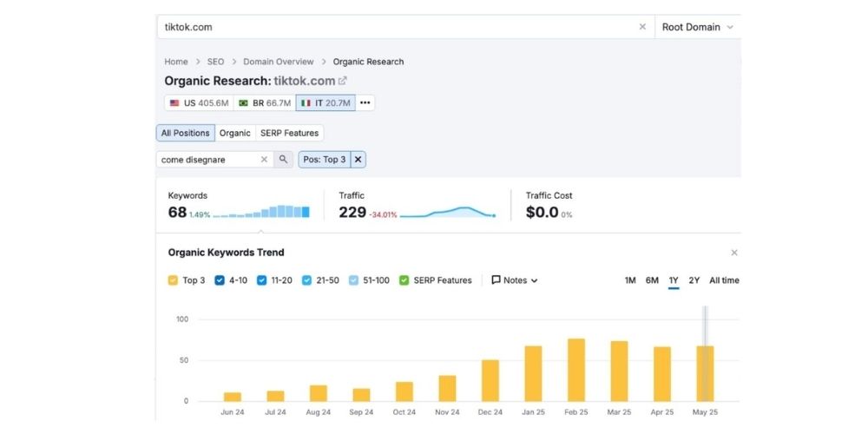Click the Mar 25 chart bar
Image resolution: width=868 pixels, height=434 pixels.
tap(620, 371)
